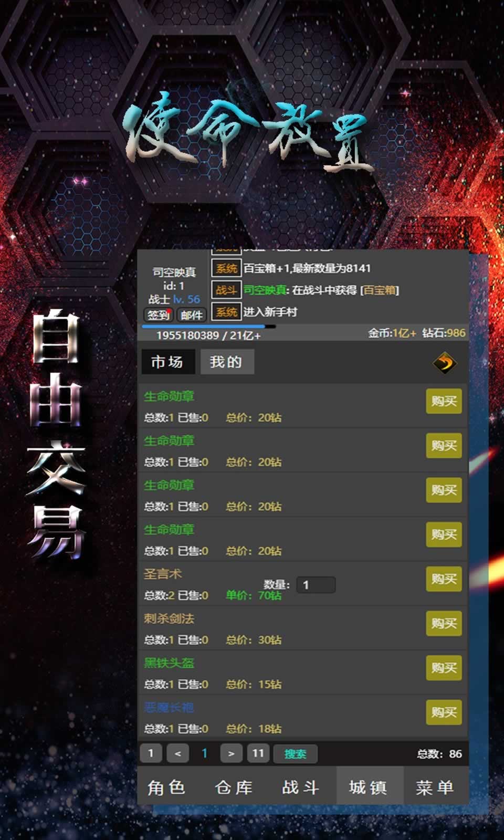Click the experience progress bar
Image resolution: width=504 pixels, height=840 pixels.
point(208,327)
